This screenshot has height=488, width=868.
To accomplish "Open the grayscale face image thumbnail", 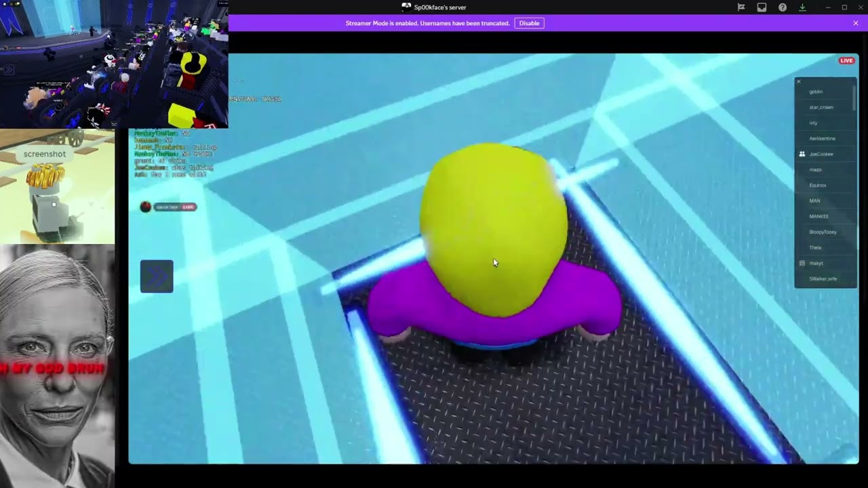I will (x=57, y=366).
